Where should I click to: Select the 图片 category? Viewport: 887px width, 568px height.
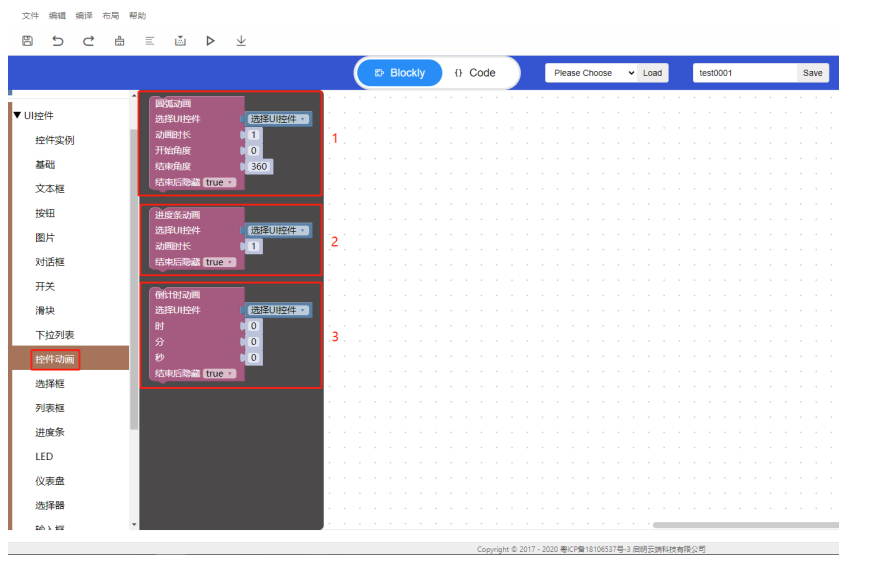[x=45, y=238]
